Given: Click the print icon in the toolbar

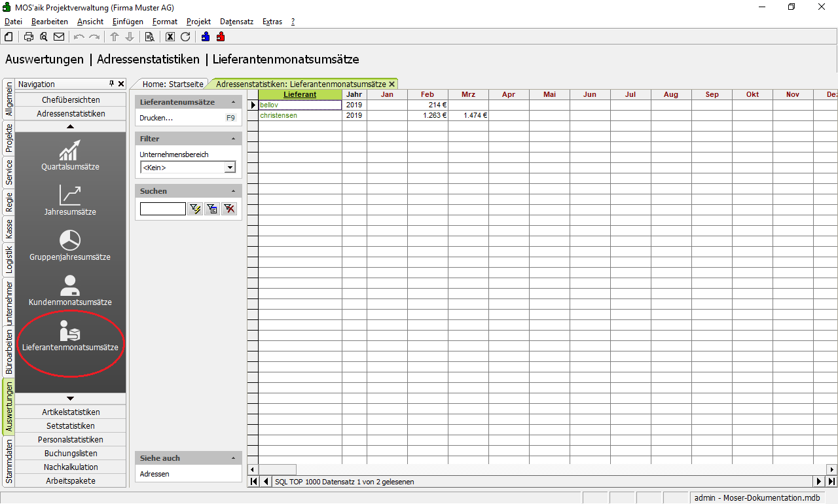Looking at the screenshot, I should click(x=29, y=37).
